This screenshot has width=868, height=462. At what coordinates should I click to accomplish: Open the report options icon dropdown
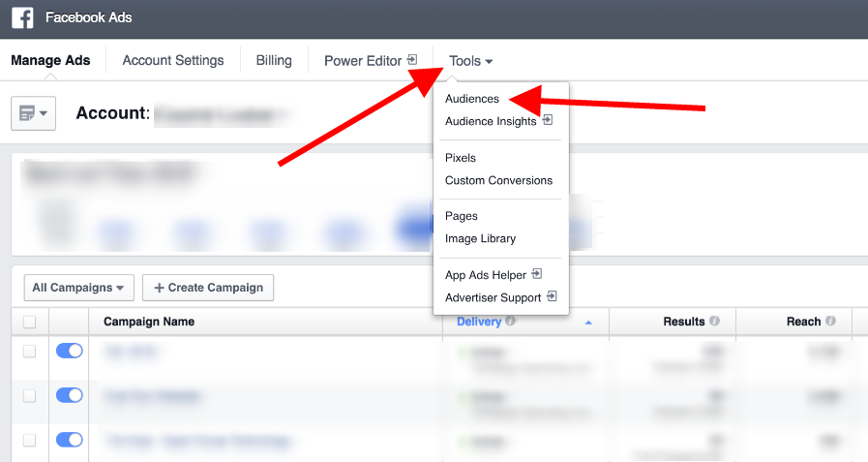[x=33, y=113]
